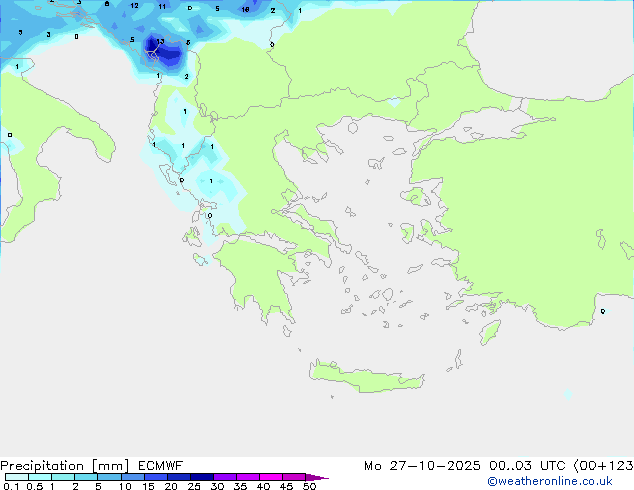Select the legend swatch between 15 and 20

(156, 477)
